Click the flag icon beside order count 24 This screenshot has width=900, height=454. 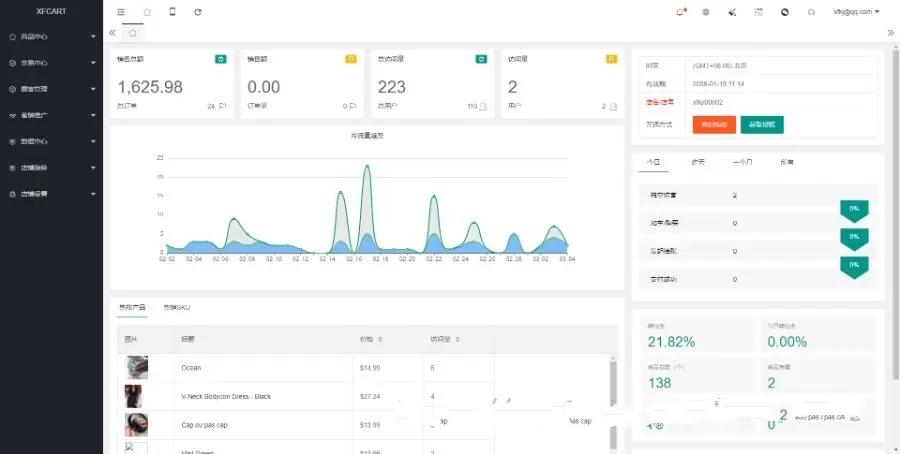click(x=223, y=106)
